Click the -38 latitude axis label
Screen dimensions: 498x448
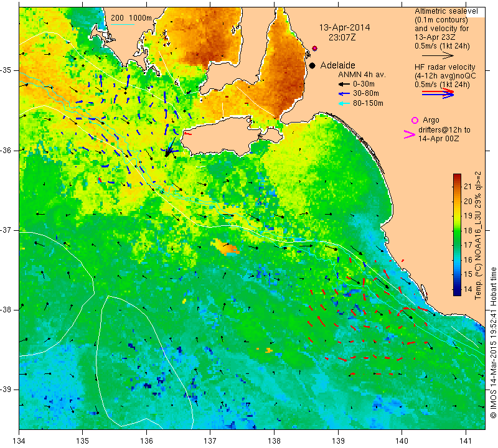click(7, 309)
